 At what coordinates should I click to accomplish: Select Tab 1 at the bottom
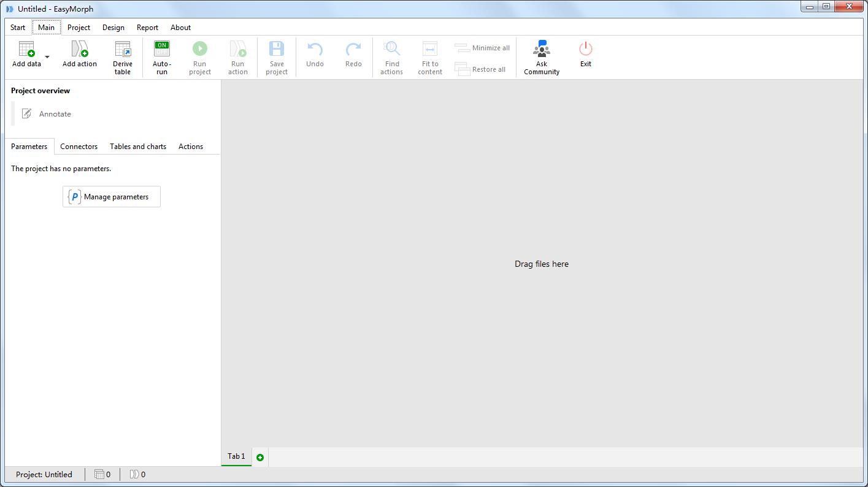236,456
